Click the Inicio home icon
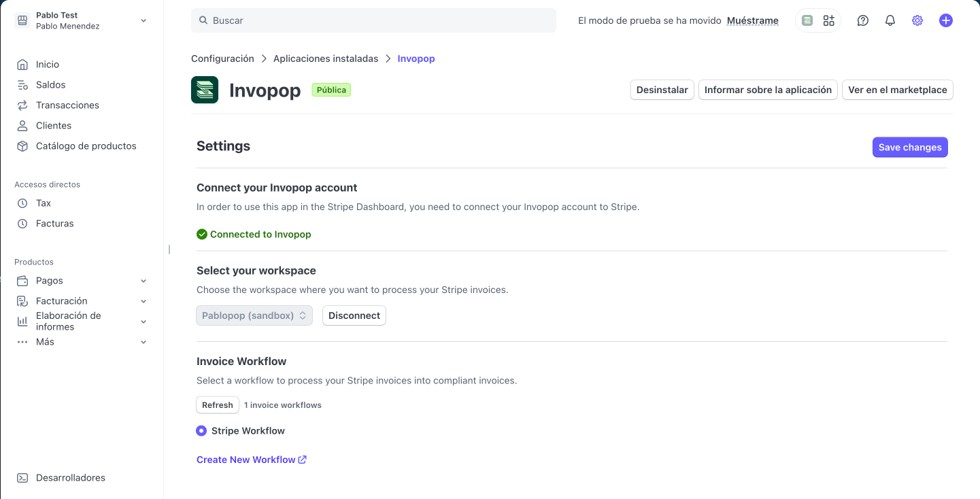980x499 pixels. tap(22, 65)
